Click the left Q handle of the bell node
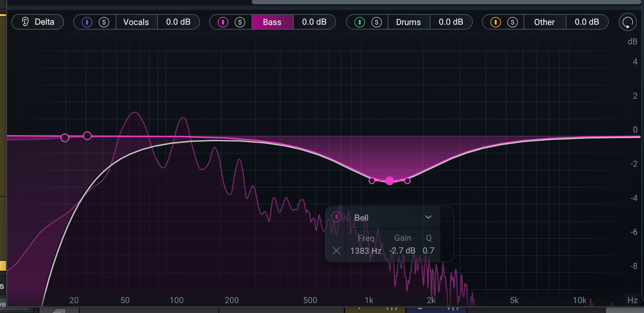 click(372, 181)
